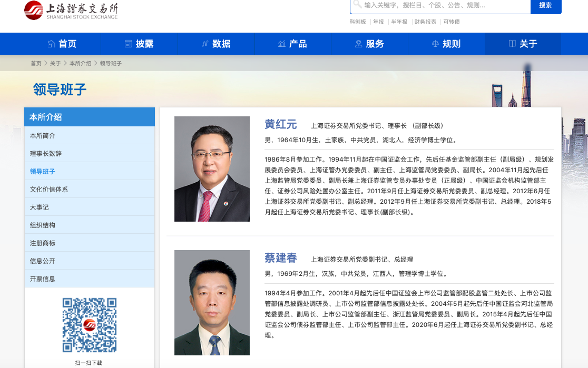This screenshot has width=588, height=368.
Task: Go to 组织结构 in the sidebar
Action: point(43,225)
